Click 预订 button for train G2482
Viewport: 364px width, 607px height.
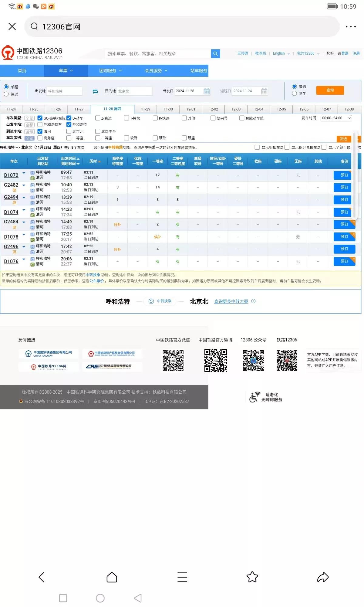[344, 187]
